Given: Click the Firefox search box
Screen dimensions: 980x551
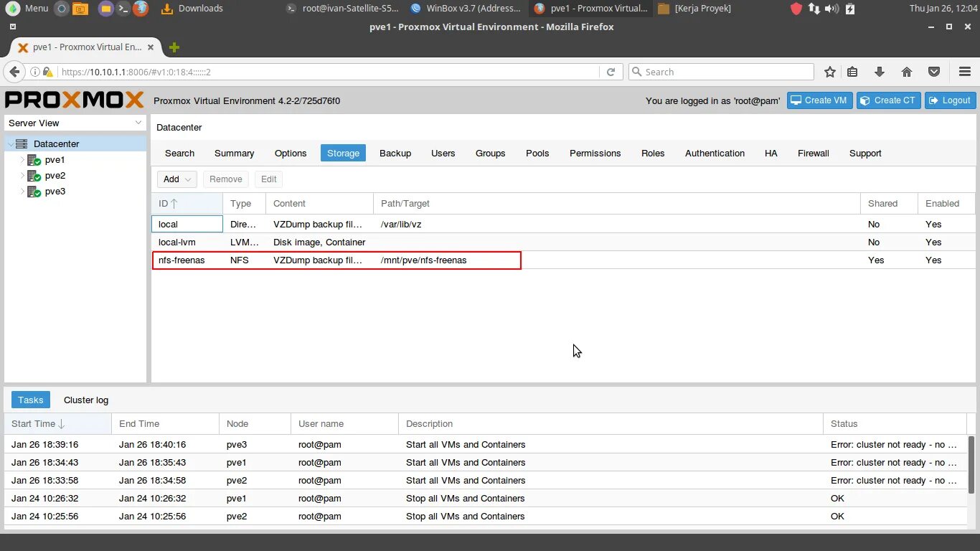Looking at the screenshot, I should [721, 72].
